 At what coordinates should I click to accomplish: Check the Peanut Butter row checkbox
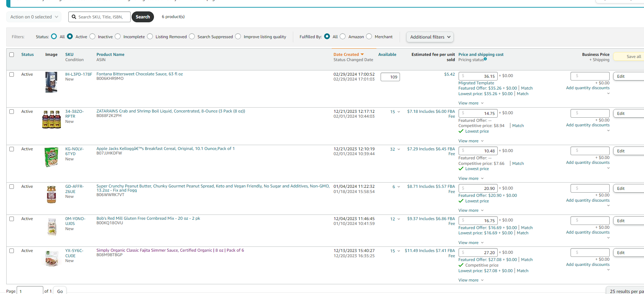point(12,186)
